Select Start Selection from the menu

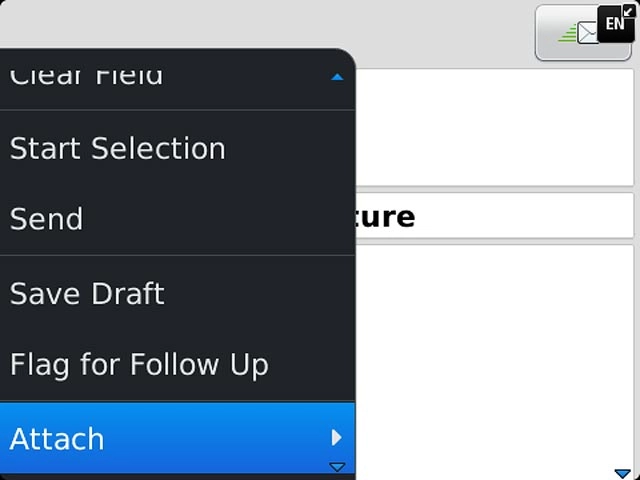click(x=117, y=148)
